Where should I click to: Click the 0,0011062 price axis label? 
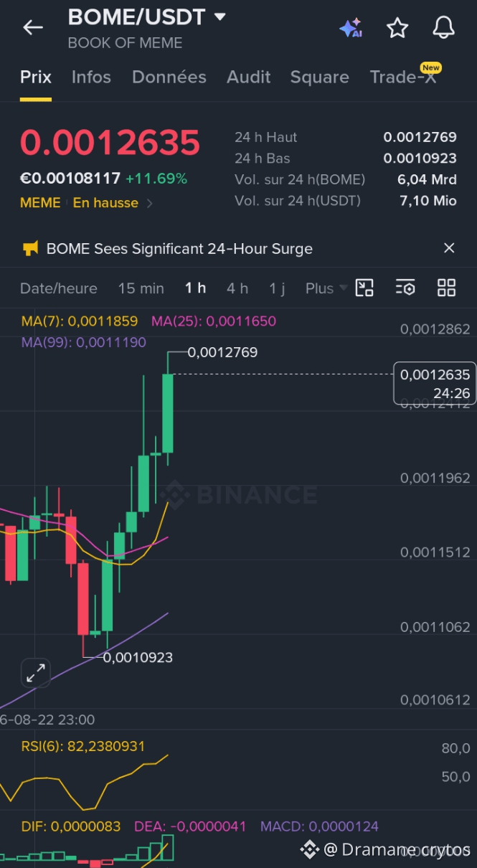coord(435,627)
